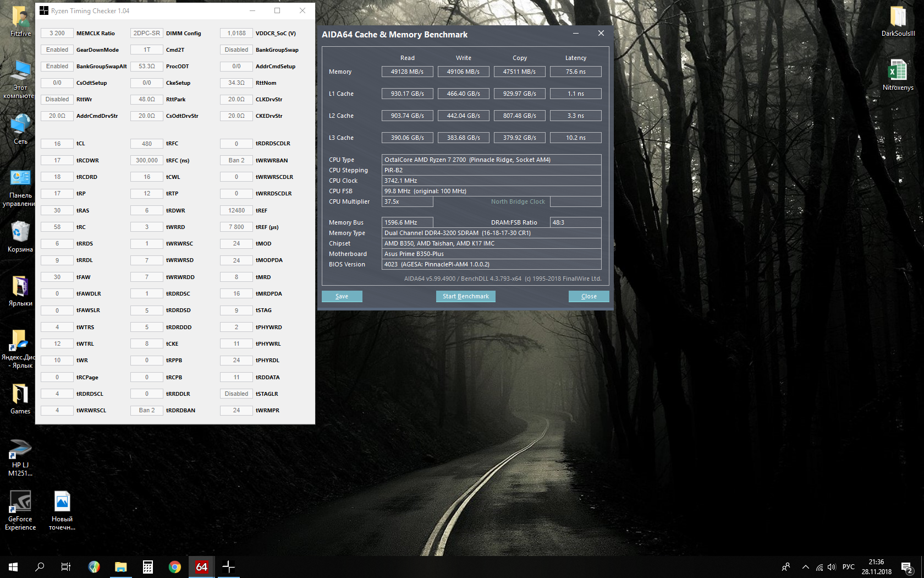
Task: Click the Memory Copy value 47511 MB/s
Action: (x=520, y=72)
